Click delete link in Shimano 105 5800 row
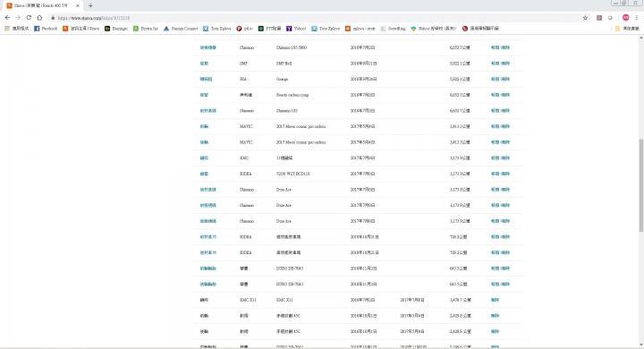The image size is (644, 349). [505, 47]
